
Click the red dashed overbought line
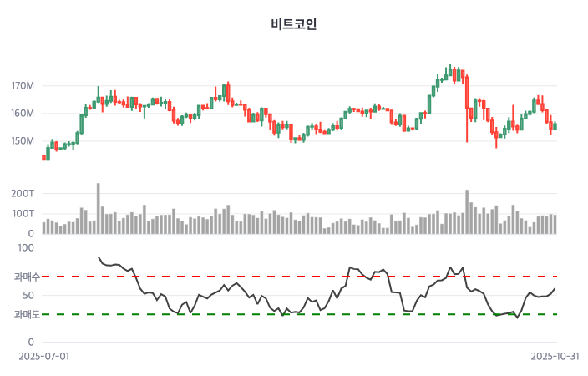tap(251, 277)
